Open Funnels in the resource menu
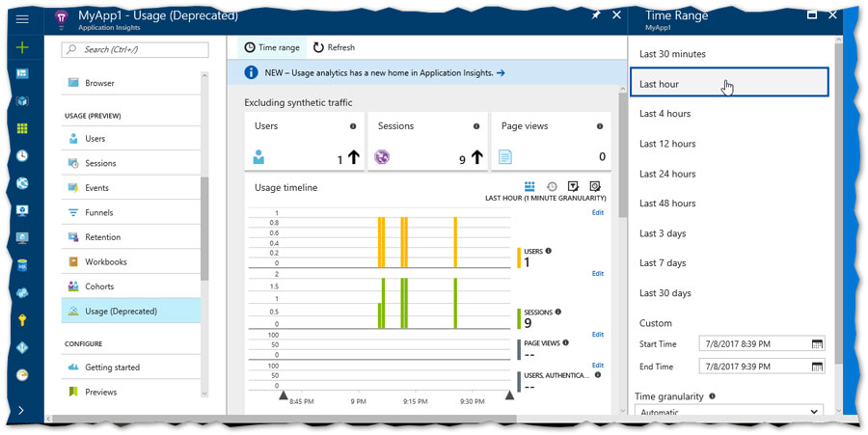This screenshot has width=868, height=435. coord(130,212)
